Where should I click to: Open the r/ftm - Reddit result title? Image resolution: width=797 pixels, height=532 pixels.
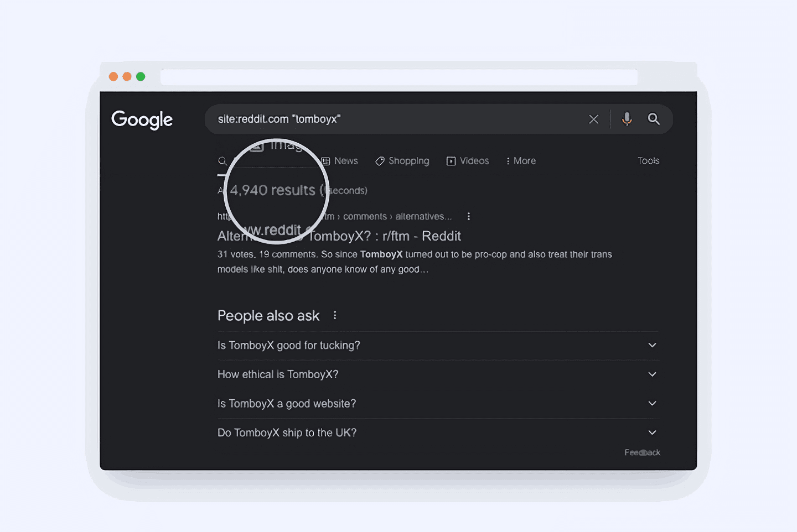point(339,236)
